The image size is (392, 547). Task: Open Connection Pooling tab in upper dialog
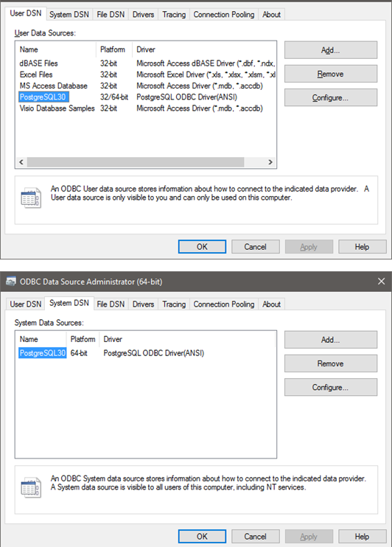(x=224, y=14)
